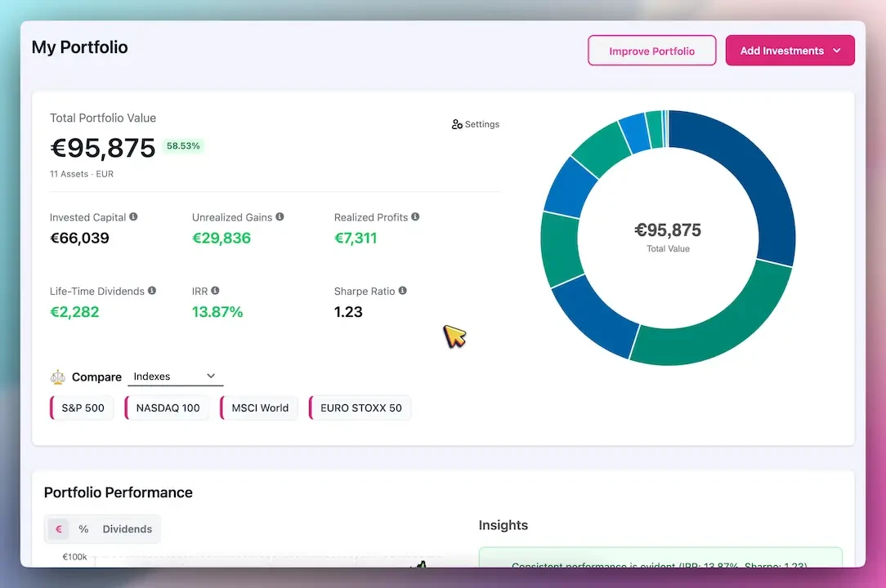Click the €2,282 dividends value

[x=74, y=312]
